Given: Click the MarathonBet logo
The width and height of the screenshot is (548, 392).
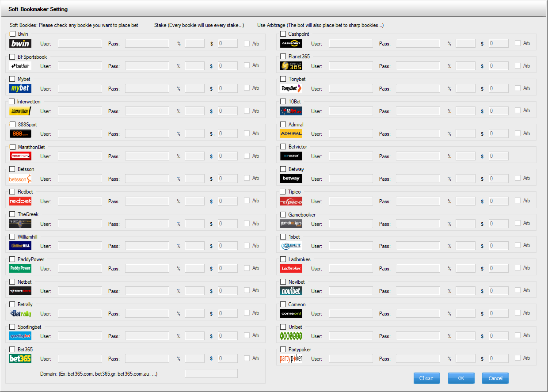Looking at the screenshot, I should (20, 156).
